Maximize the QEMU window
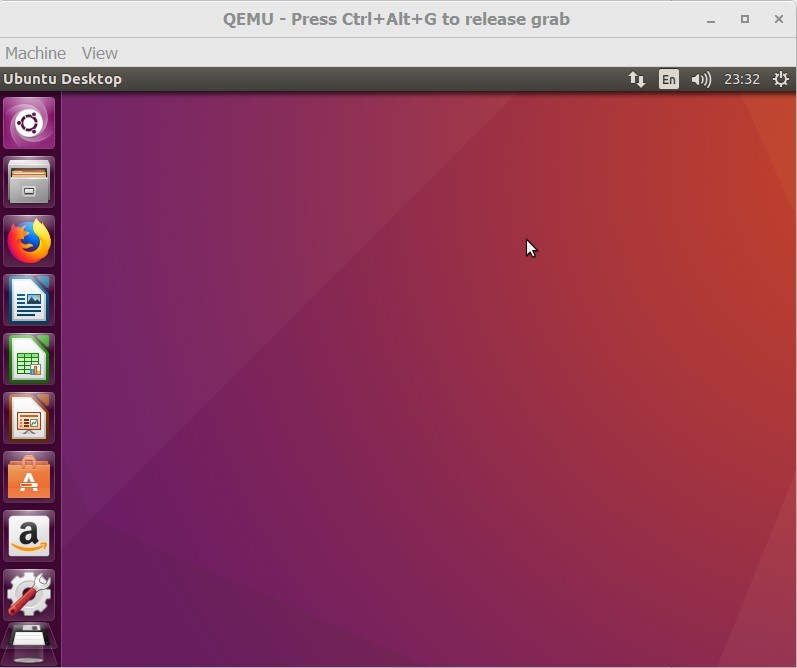 745,19
